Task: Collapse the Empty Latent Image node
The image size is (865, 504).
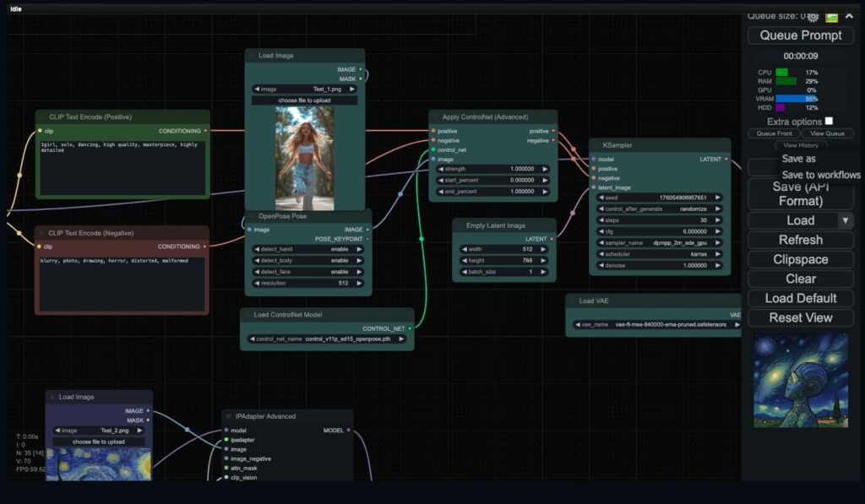Action: click(x=460, y=225)
